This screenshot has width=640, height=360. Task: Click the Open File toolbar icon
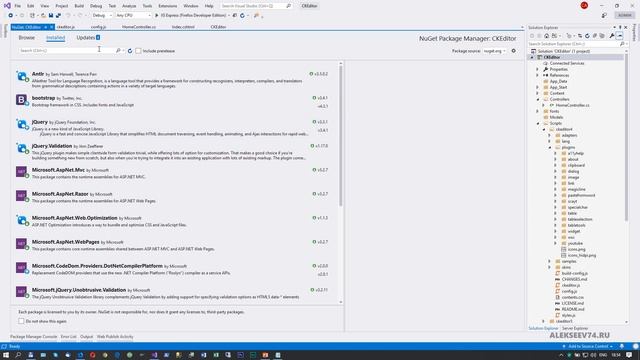pos(43,16)
